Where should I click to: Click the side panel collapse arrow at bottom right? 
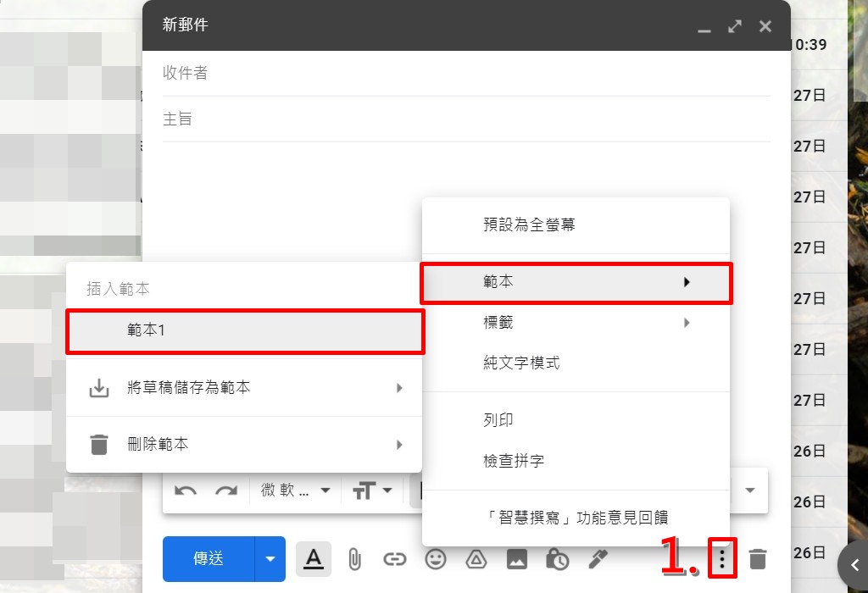[x=854, y=565]
